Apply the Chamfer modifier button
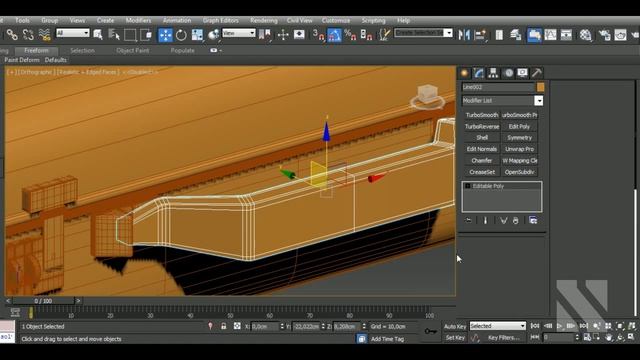The image size is (640, 360). pyautogui.click(x=482, y=161)
